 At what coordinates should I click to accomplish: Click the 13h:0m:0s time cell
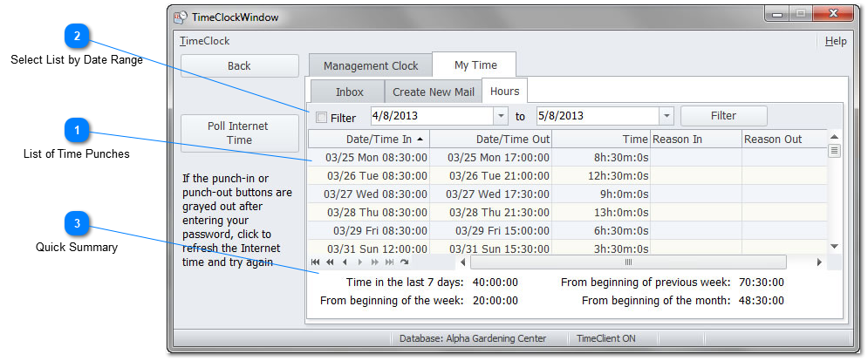601,212
